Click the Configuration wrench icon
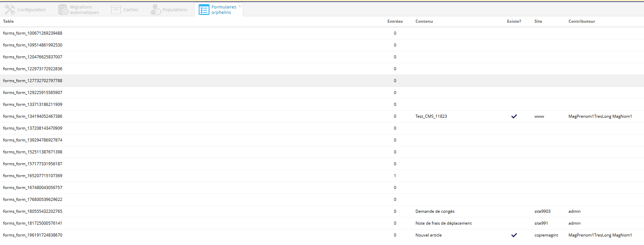 (10, 10)
